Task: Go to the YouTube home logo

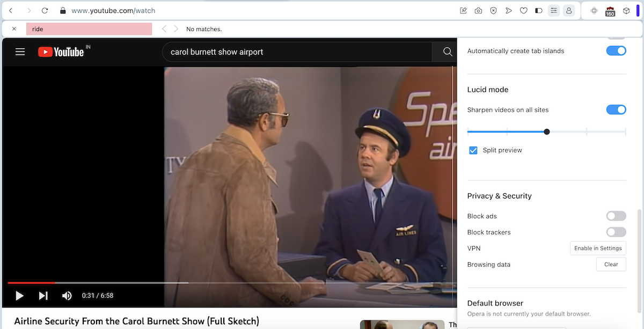Action: tap(61, 52)
